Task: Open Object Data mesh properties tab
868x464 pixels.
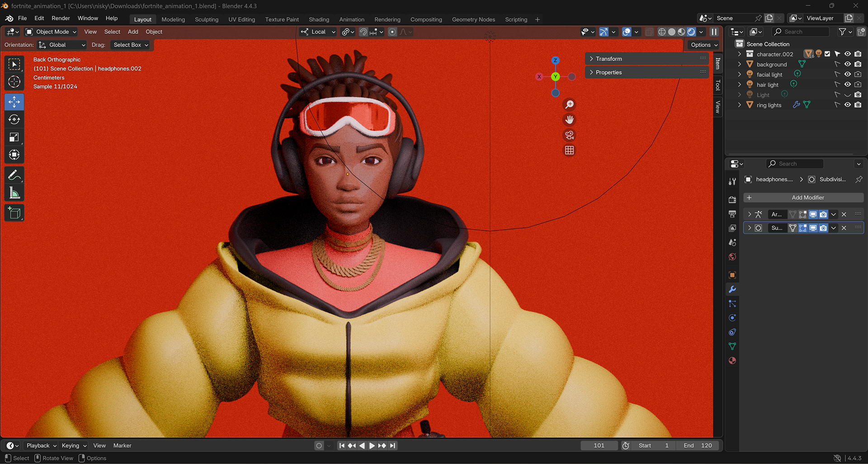Action: 732,346
